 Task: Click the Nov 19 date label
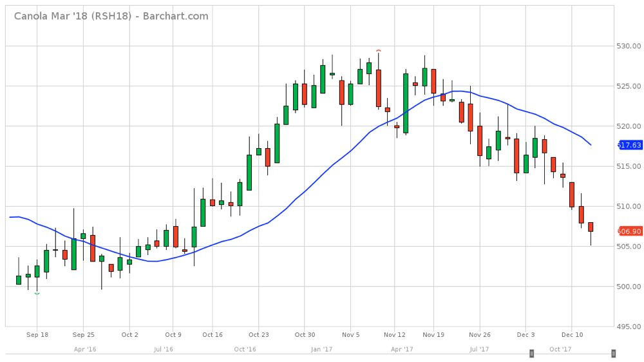coord(433,335)
